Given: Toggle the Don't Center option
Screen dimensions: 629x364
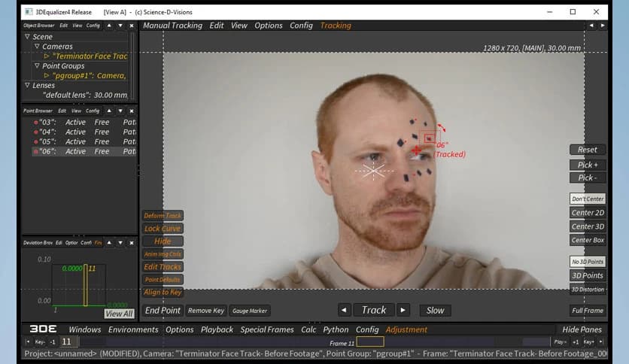Looking at the screenshot, I should click(x=587, y=199).
